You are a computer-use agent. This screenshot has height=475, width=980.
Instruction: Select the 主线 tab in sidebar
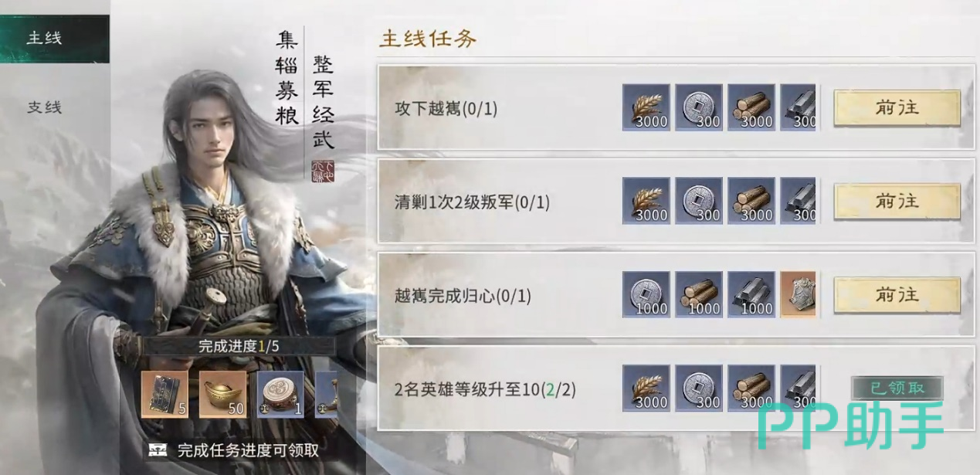(54, 39)
